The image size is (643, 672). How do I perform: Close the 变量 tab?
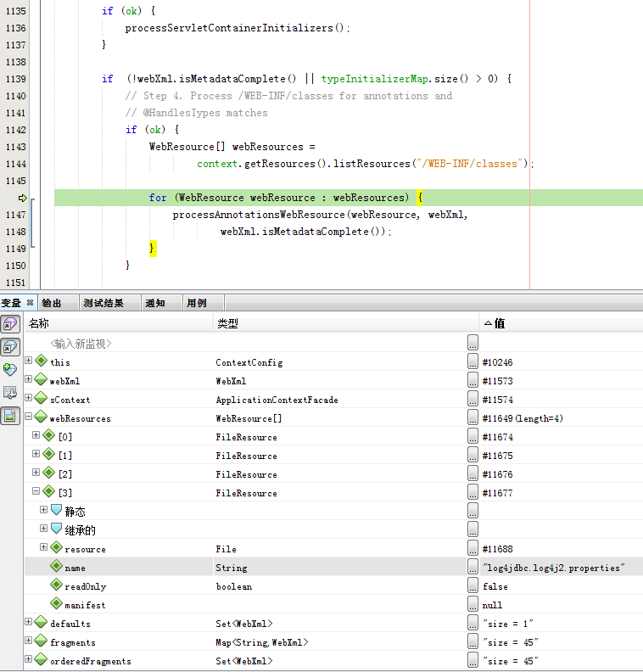[x=30, y=303]
